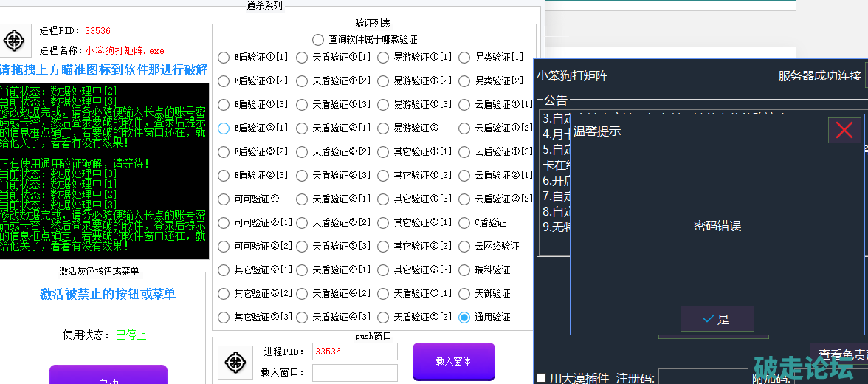Confirm the 密码错误 dialog with 是 button
Viewport: 868px width, 384px height.
tap(717, 319)
